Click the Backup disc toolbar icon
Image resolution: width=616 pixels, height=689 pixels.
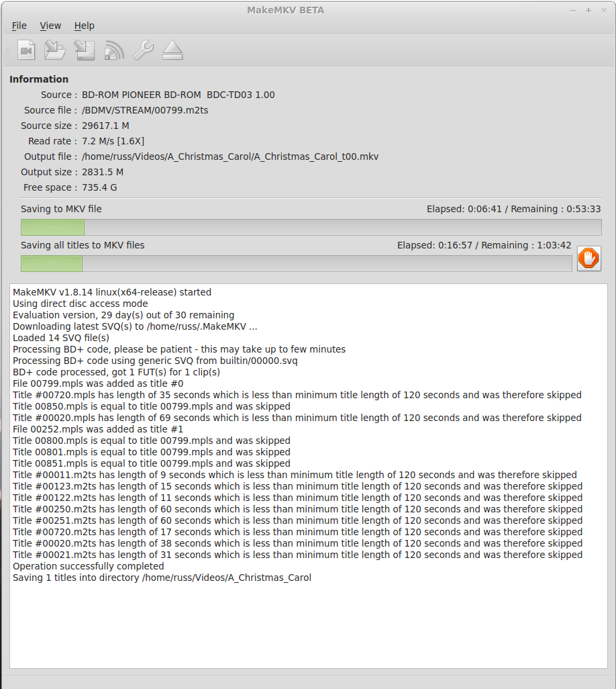click(85, 50)
